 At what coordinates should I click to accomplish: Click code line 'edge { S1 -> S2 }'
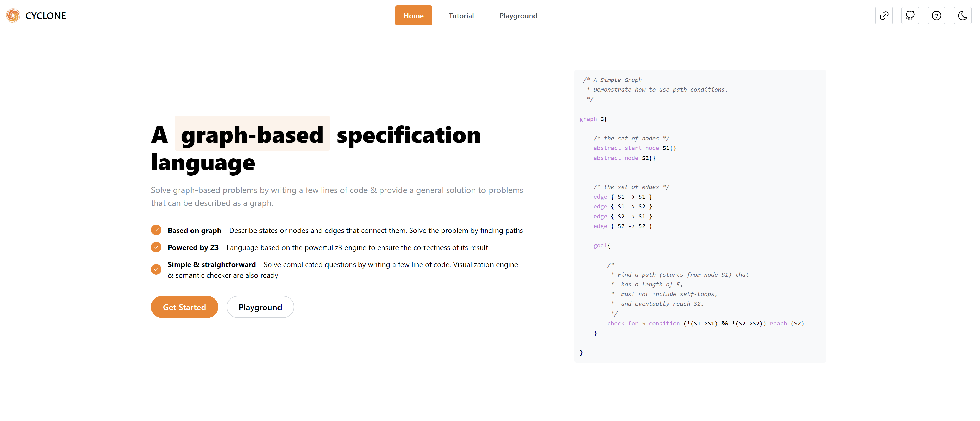(x=623, y=207)
